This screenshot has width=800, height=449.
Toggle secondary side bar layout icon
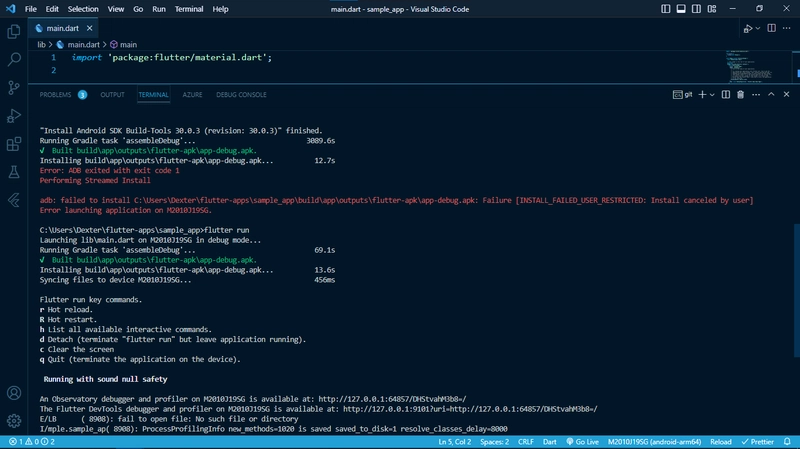pos(696,9)
